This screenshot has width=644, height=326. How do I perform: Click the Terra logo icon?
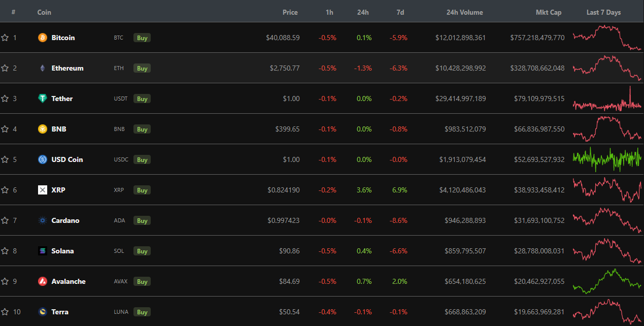tap(43, 312)
